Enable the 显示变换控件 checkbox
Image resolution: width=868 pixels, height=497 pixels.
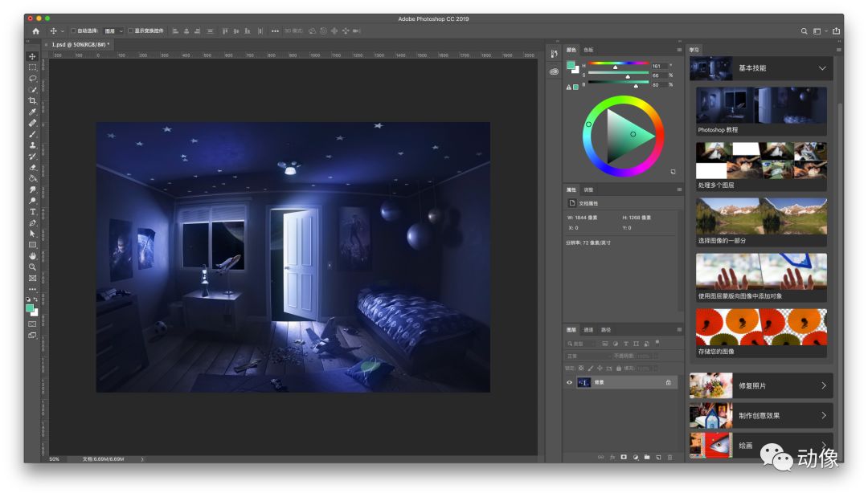[x=130, y=31]
